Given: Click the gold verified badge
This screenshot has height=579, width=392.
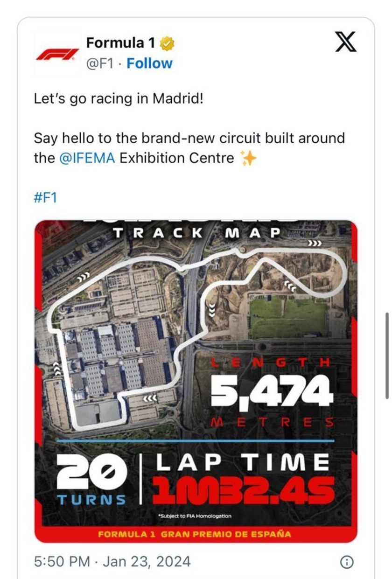Looking at the screenshot, I should click(168, 43).
